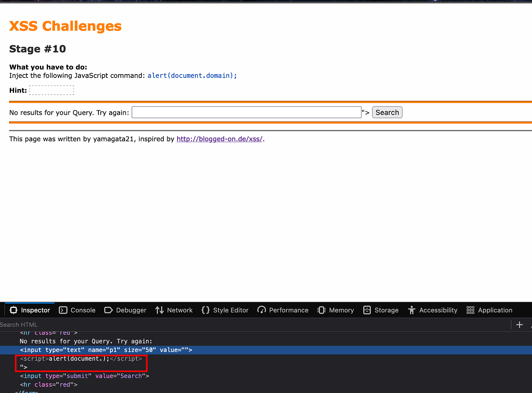Image resolution: width=532 pixels, height=393 pixels.
Task: Click the alert(document.domain); code text
Action: pyautogui.click(x=192, y=76)
